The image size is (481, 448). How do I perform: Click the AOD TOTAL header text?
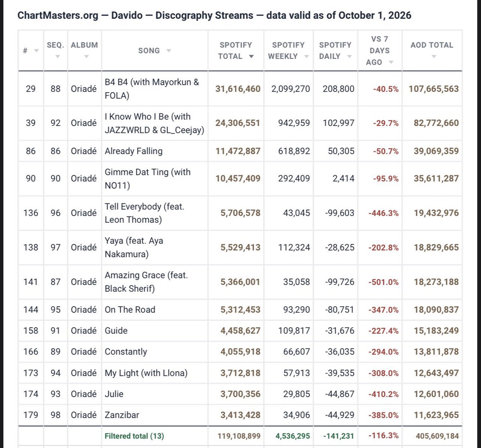[432, 45]
